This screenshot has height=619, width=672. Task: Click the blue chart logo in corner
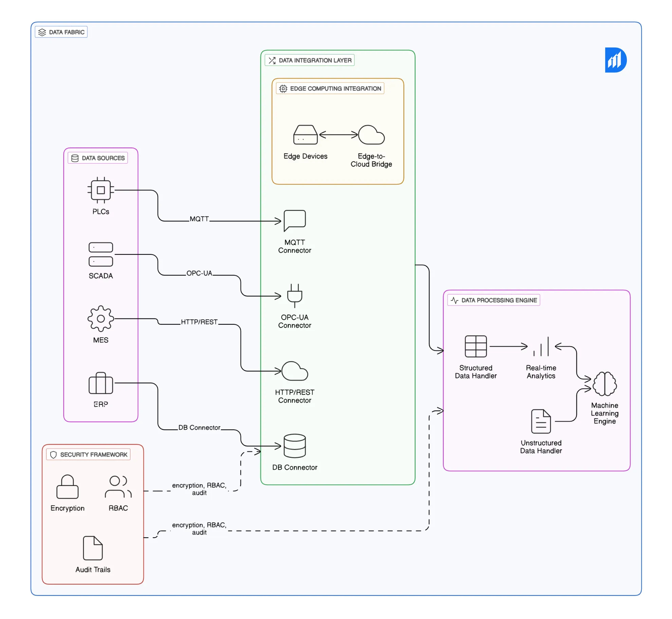click(615, 60)
